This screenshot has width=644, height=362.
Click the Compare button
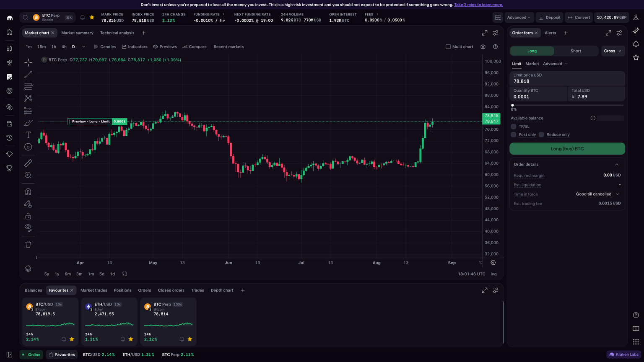[194, 47]
